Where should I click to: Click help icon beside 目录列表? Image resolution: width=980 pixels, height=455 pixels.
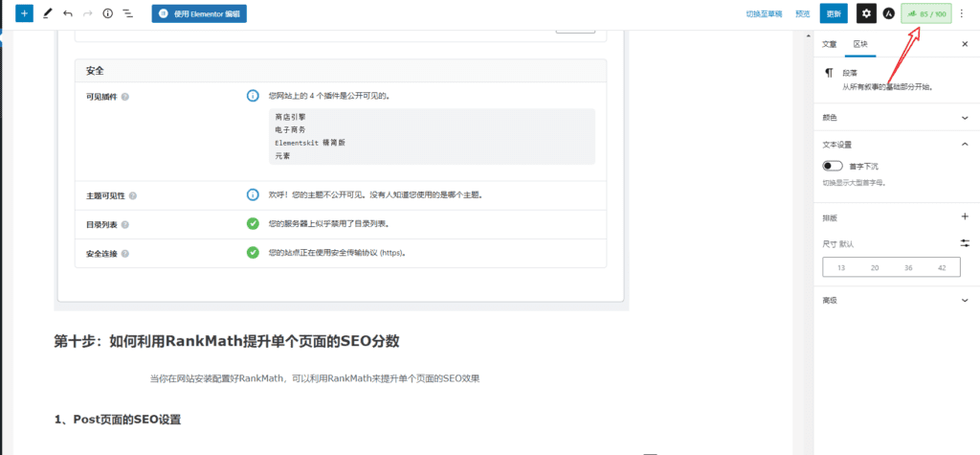tap(125, 225)
